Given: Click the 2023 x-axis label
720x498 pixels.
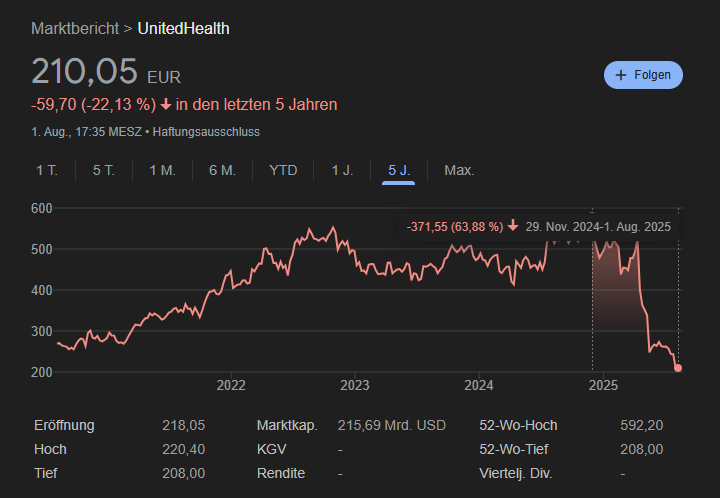Looking at the screenshot, I should point(355,385).
